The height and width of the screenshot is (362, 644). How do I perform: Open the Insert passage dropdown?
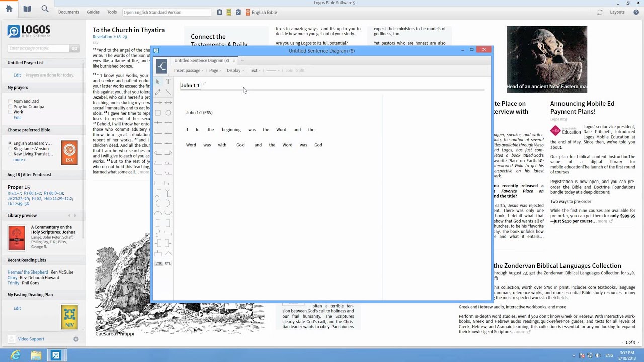189,71
